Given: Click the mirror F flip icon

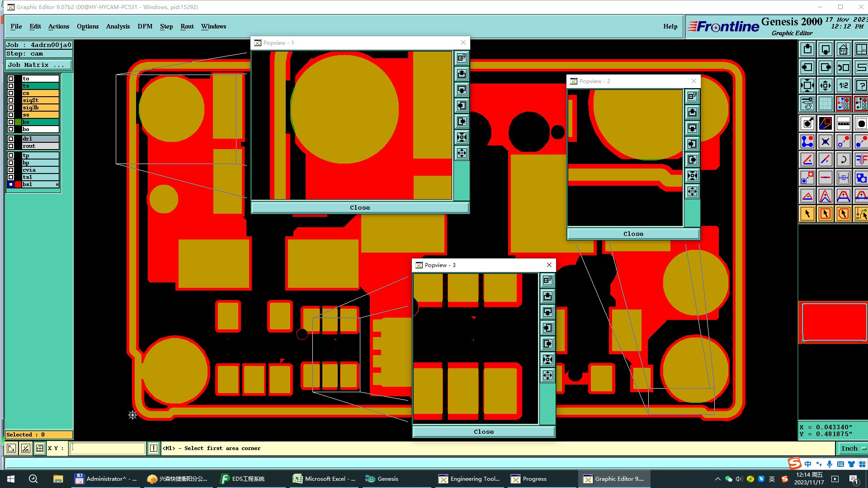Looking at the screenshot, I should 861,160.
